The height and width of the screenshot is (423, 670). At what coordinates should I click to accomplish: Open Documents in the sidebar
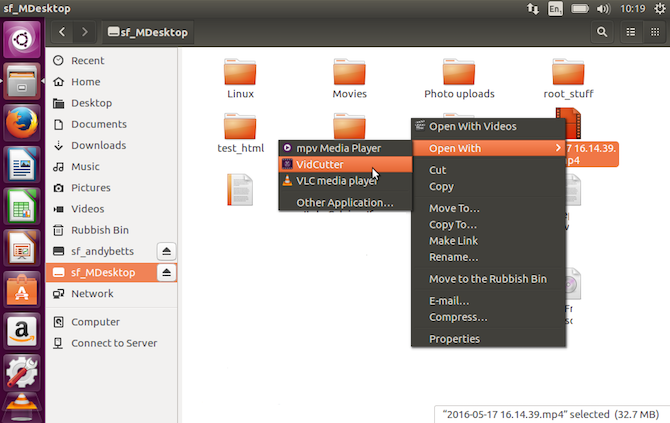[x=112, y=124]
